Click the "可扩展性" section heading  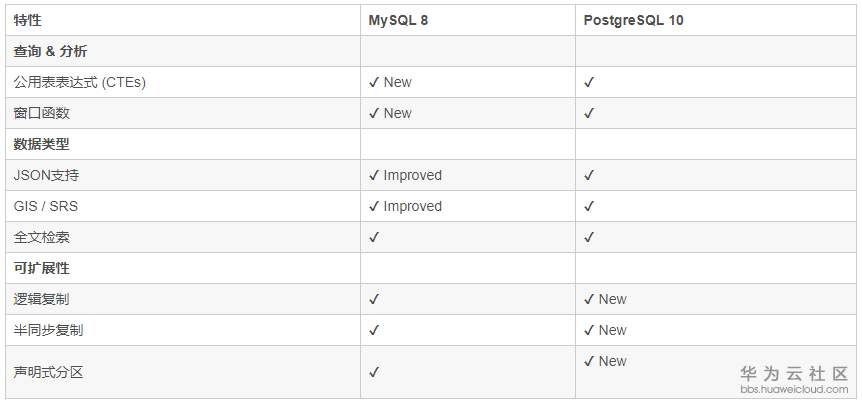[x=42, y=268]
